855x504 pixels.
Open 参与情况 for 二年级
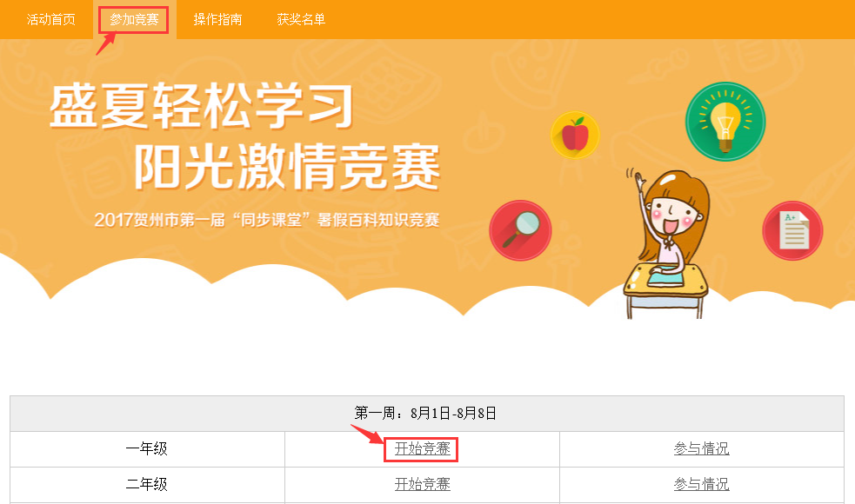701,484
